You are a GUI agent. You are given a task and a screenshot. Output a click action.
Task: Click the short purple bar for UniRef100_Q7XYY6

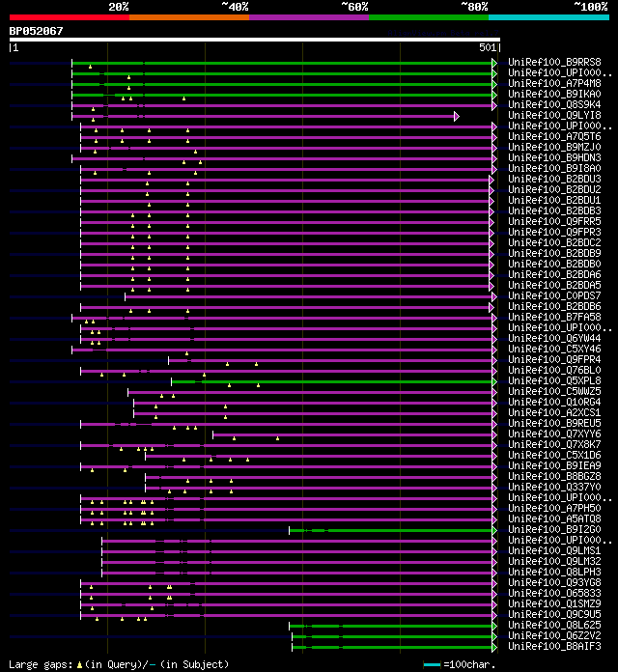[x=352, y=435]
